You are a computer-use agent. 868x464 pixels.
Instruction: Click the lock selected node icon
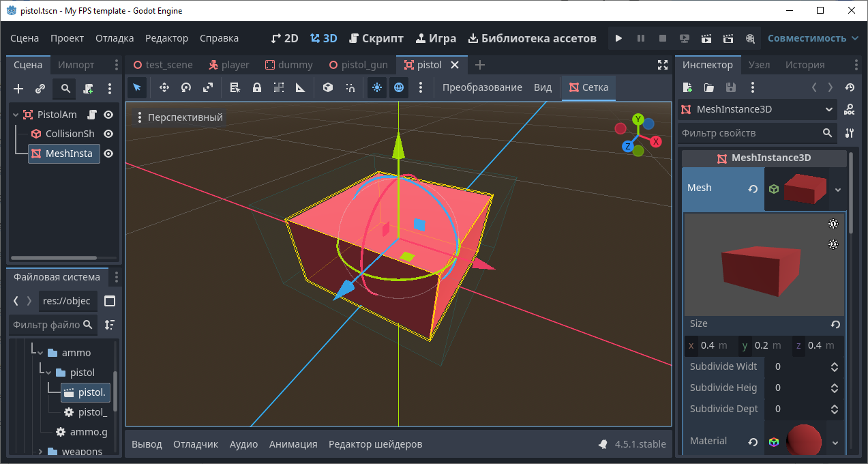pos(257,87)
